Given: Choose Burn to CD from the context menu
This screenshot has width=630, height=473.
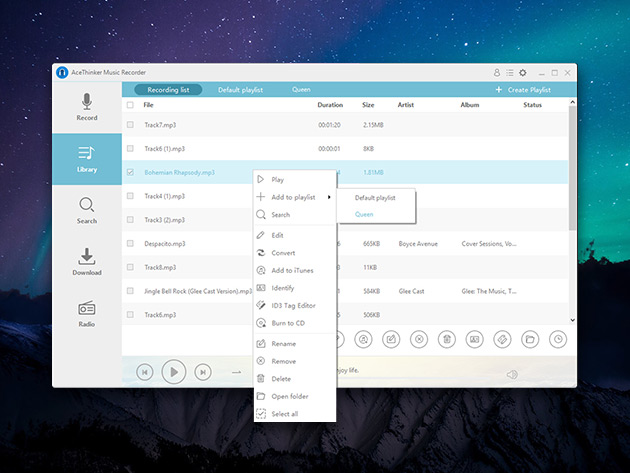Looking at the screenshot, I should pyautogui.click(x=295, y=323).
